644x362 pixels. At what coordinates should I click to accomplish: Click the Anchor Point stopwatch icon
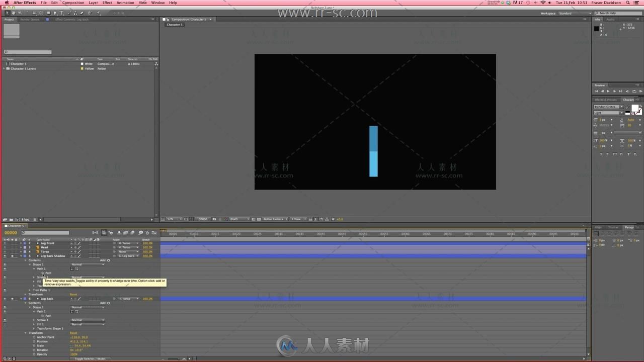coord(34,337)
